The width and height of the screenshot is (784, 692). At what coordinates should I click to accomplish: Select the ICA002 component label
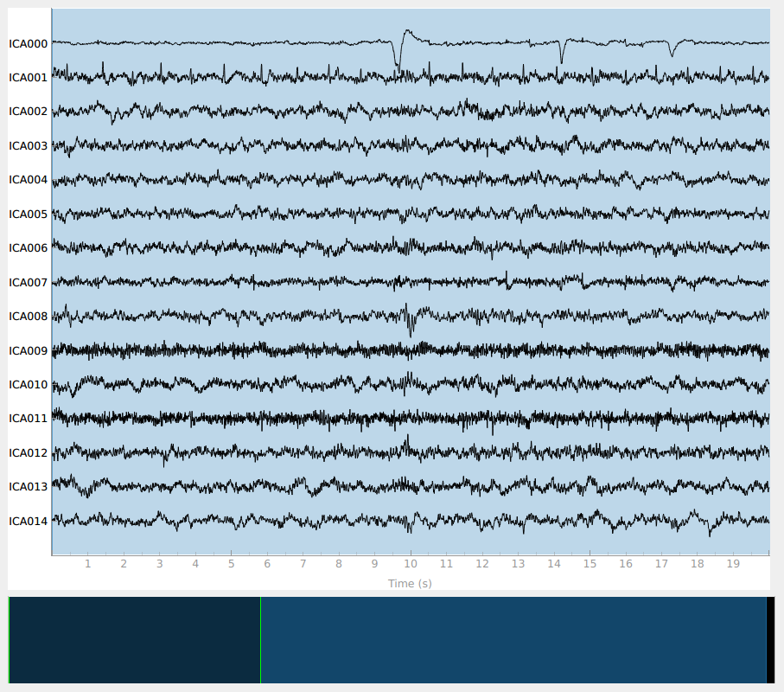click(x=28, y=112)
